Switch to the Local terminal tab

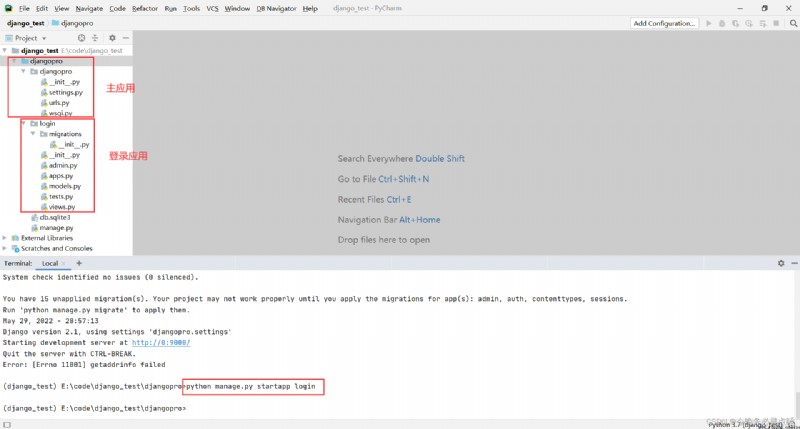pos(49,263)
